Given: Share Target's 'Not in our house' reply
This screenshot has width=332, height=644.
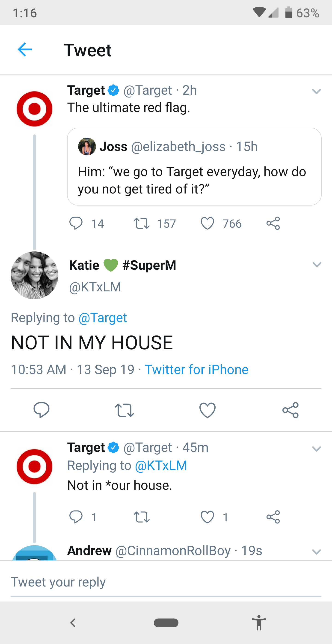Looking at the screenshot, I should click(273, 517).
